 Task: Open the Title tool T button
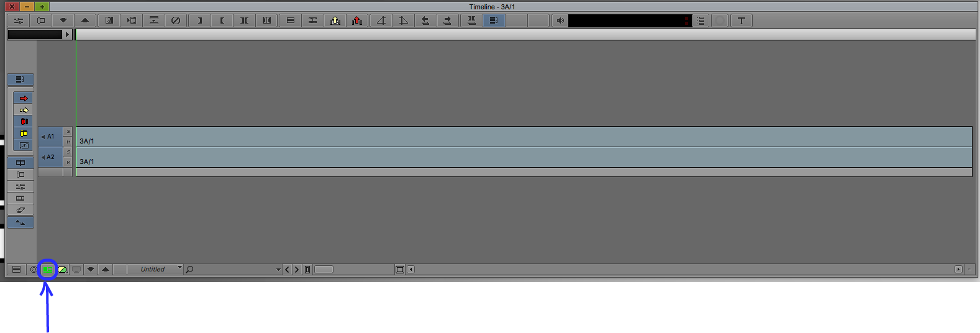click(x=741, y=21)
